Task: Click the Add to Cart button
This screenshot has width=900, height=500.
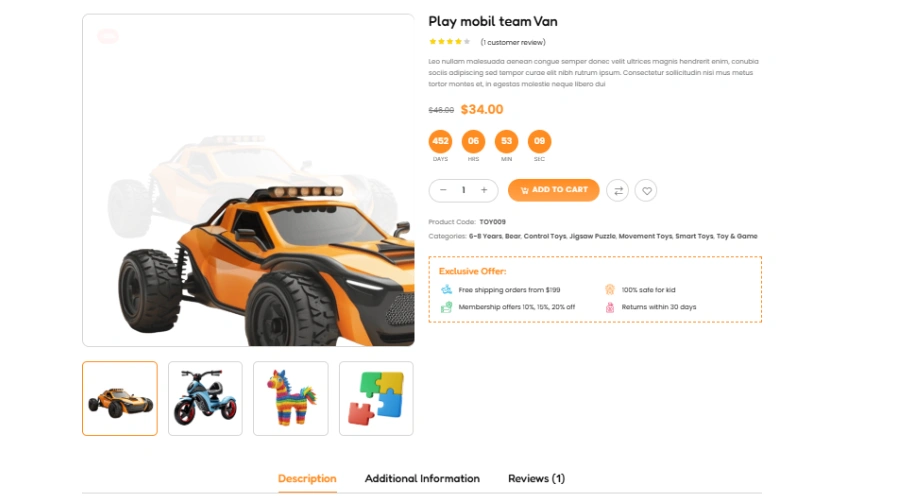Action: pos(553,190)
